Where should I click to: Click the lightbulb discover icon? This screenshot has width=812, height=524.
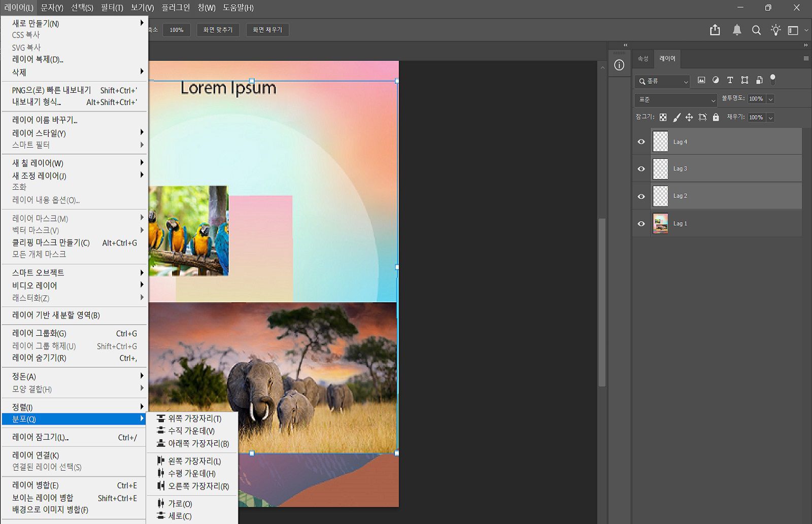pos(775,30)
